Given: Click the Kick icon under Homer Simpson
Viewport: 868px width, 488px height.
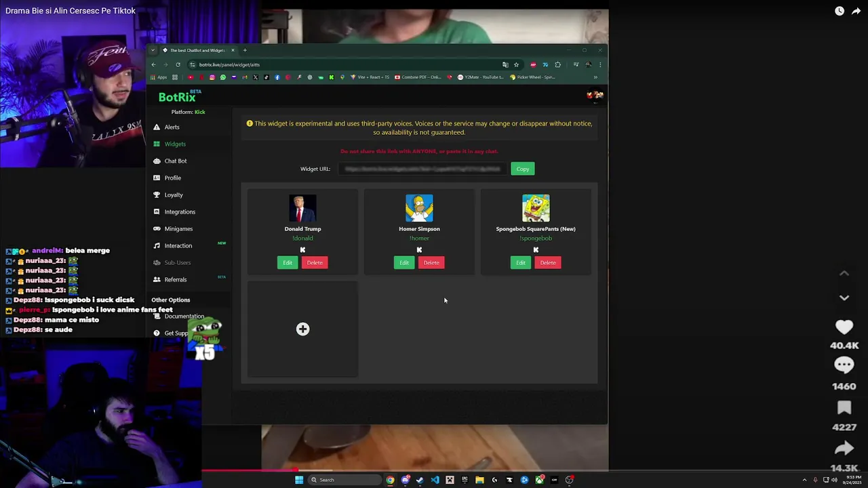Looking at the screenshot, I should pos(419,249).
